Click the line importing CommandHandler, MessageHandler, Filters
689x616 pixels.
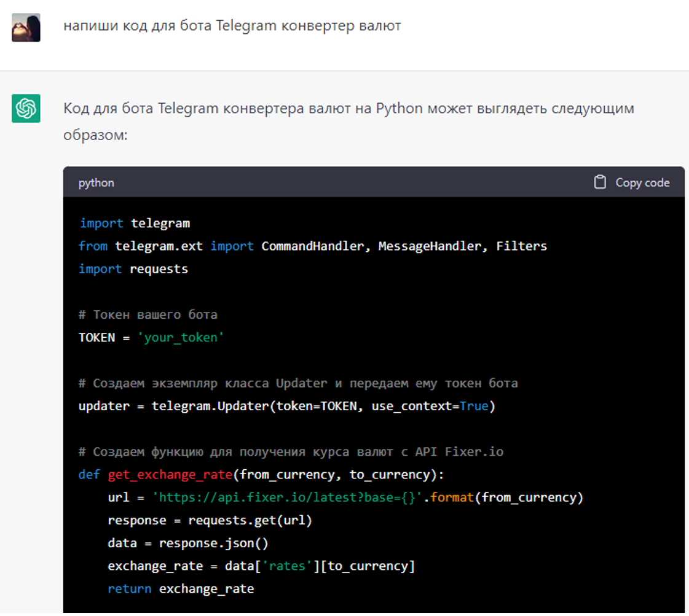click(313, 246)
